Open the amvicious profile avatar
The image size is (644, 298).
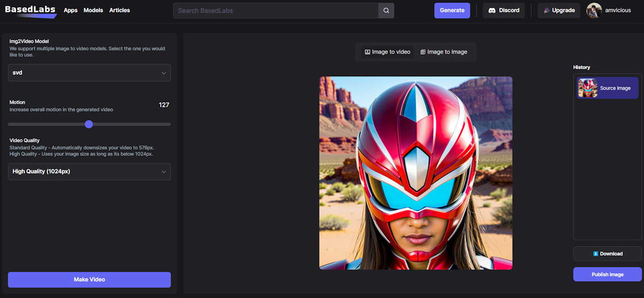594,10
